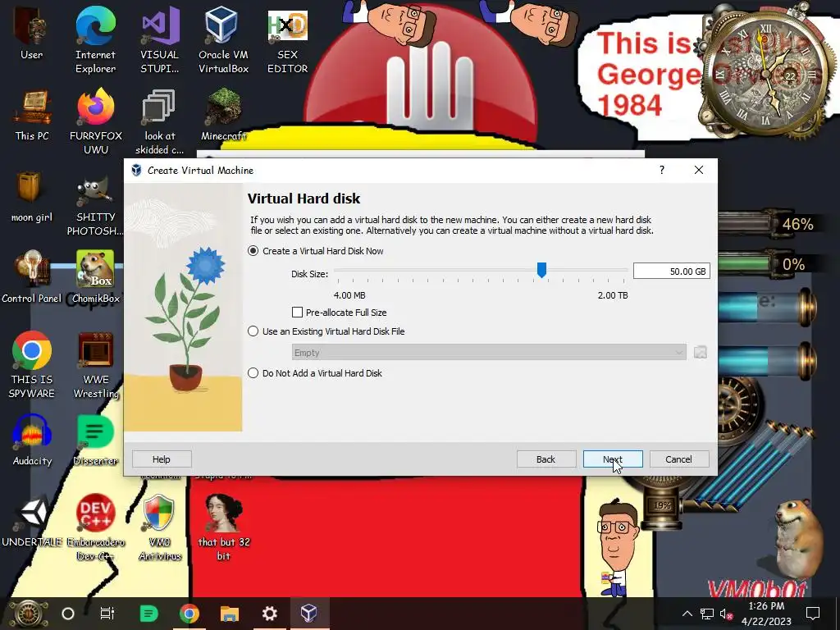
Task: Enable Pre-allocate Full Size checkbox
Action: click(297, 312)
